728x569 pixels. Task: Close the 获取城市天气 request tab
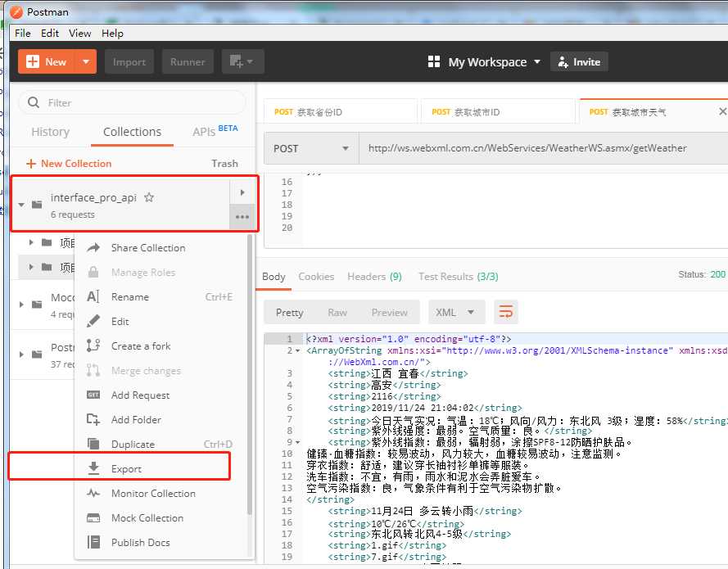point(722,111)
